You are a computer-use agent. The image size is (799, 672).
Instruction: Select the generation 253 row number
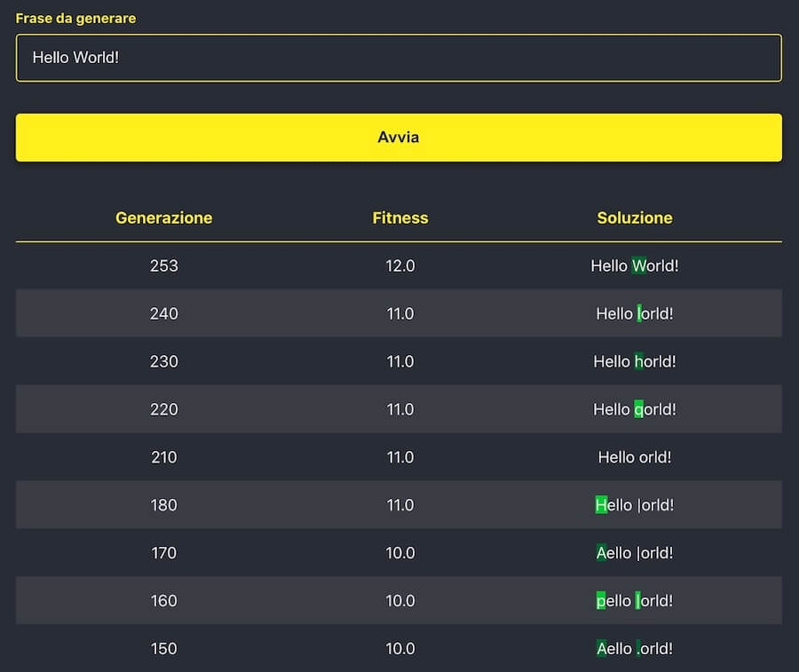tap(164, 265)
